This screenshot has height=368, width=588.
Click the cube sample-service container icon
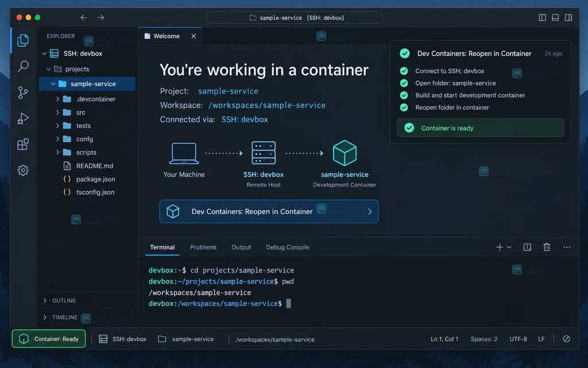(x=345, y=153)
